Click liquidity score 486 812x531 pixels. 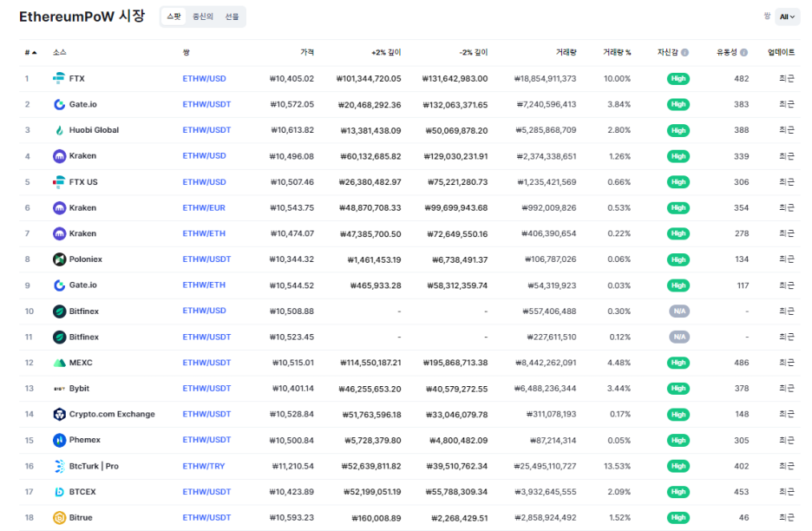click(x=742, y=363)
